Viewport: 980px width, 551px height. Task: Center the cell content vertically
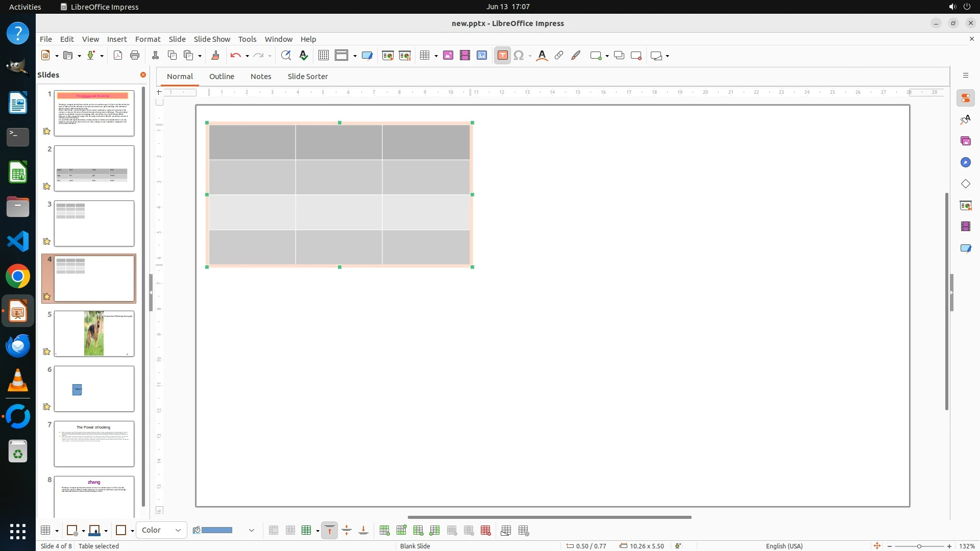[347, 531]
